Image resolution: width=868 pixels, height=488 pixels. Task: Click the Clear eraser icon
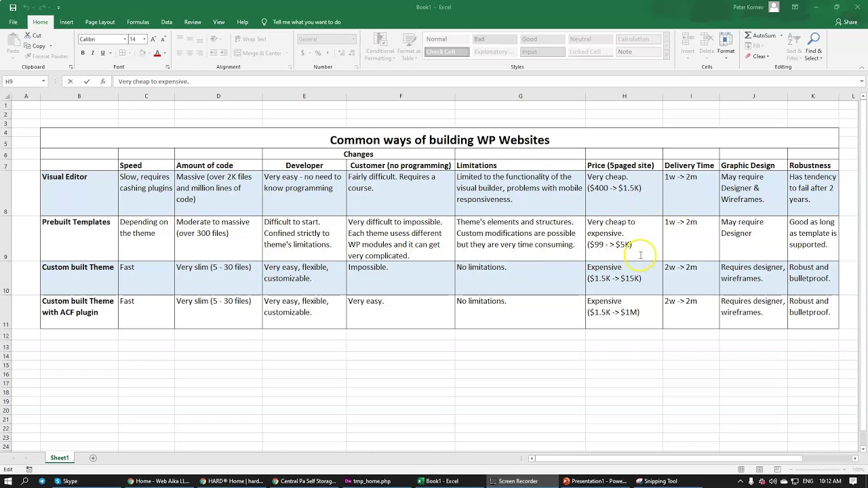click(x=748, y=56)
